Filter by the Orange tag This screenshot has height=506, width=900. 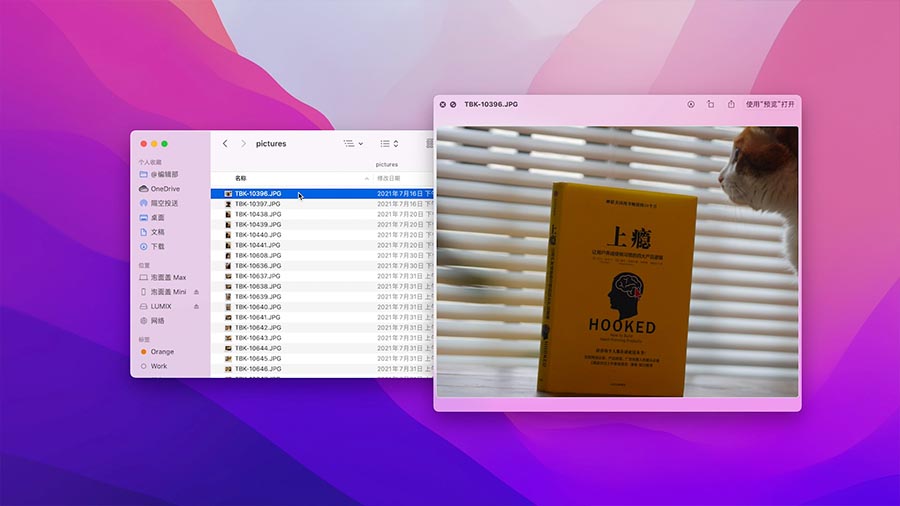[x=161, y=352]
